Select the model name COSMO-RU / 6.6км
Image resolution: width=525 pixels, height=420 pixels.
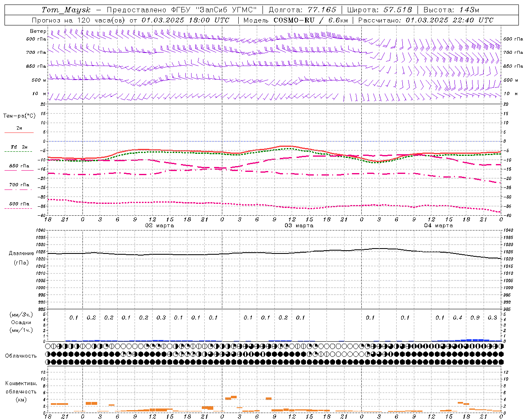coord(310,20)
